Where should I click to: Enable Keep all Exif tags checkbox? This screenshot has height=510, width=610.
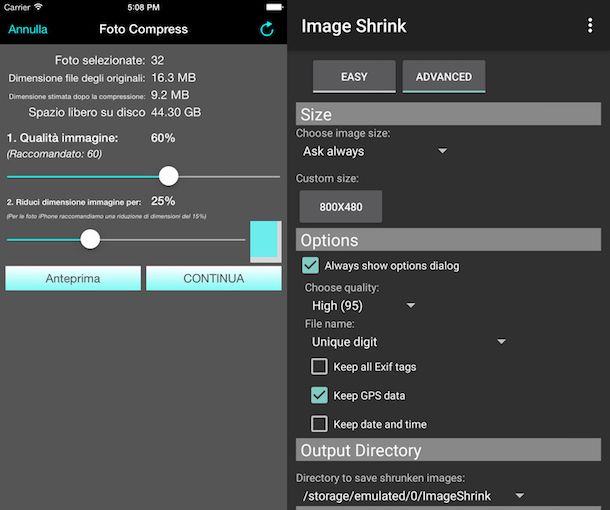[x=319, y=366]
